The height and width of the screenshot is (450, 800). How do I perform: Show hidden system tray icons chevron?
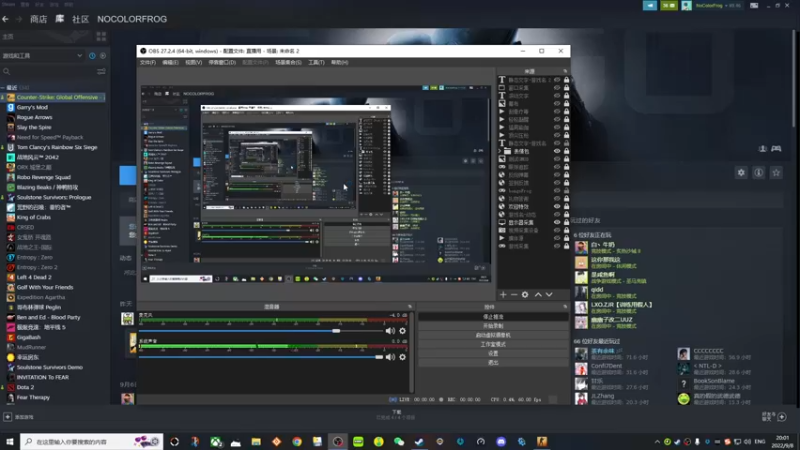coord(657,442)
